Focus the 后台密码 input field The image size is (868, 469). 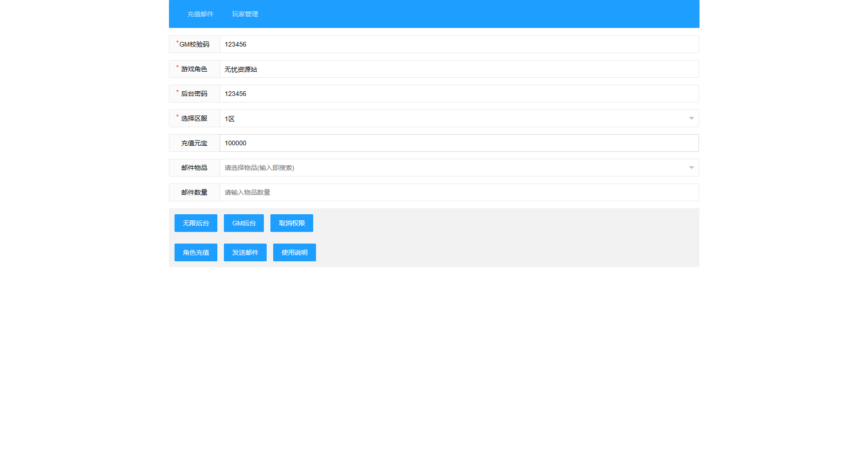[459, 94]
